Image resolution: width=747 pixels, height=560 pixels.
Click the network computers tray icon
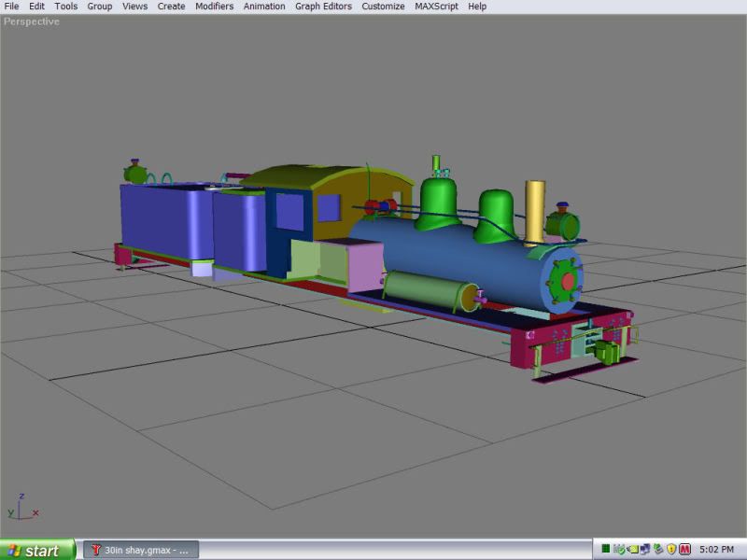point(645,550)
